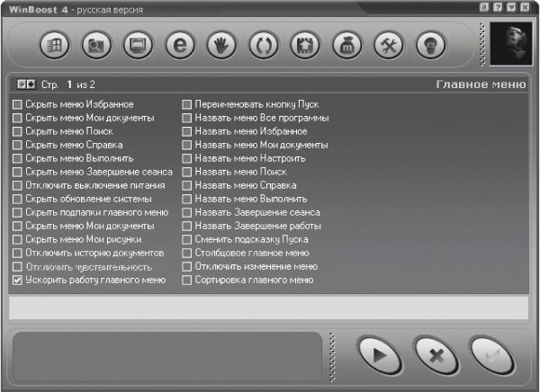Enable Отключить историю документов checkbox
Screen dimensions: 540x392
pos(18,254)
